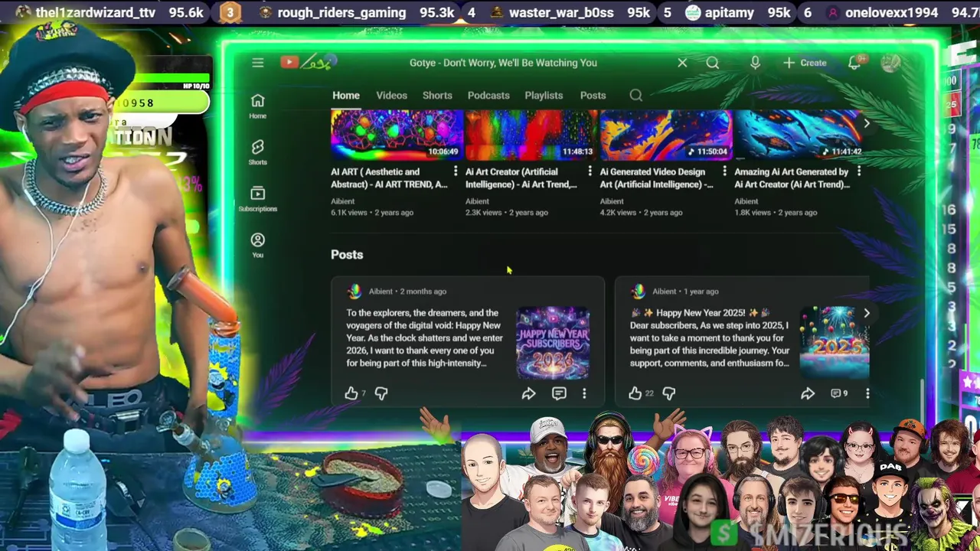The width and height of the screenshot is (980, 551).
Task: Open options menu for Ai Generated Video Design
Action: pos(724,171)
